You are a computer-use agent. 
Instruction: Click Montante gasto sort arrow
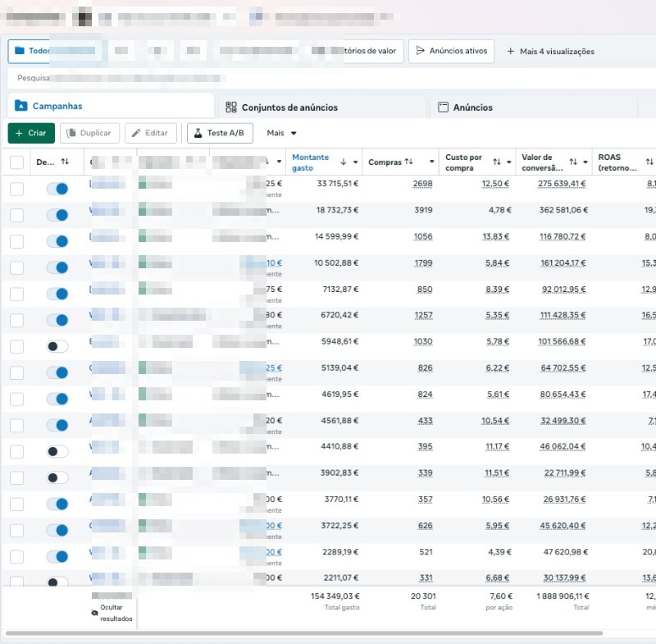coord(343,162)
